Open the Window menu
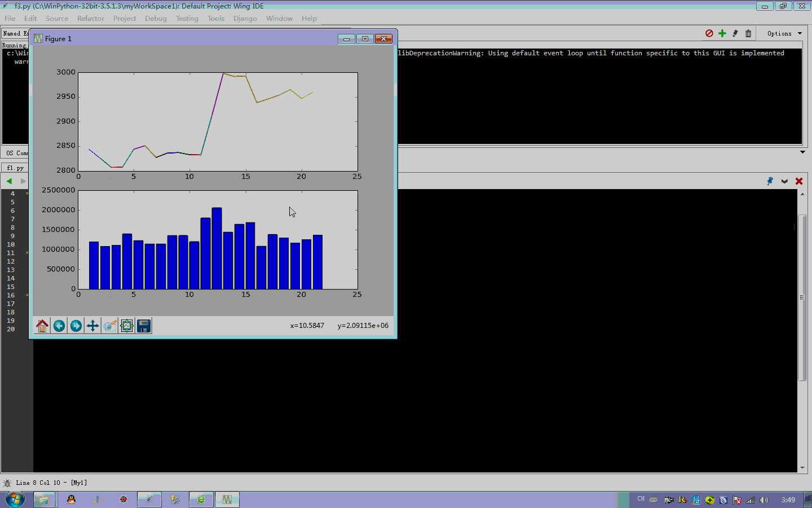 279,19
